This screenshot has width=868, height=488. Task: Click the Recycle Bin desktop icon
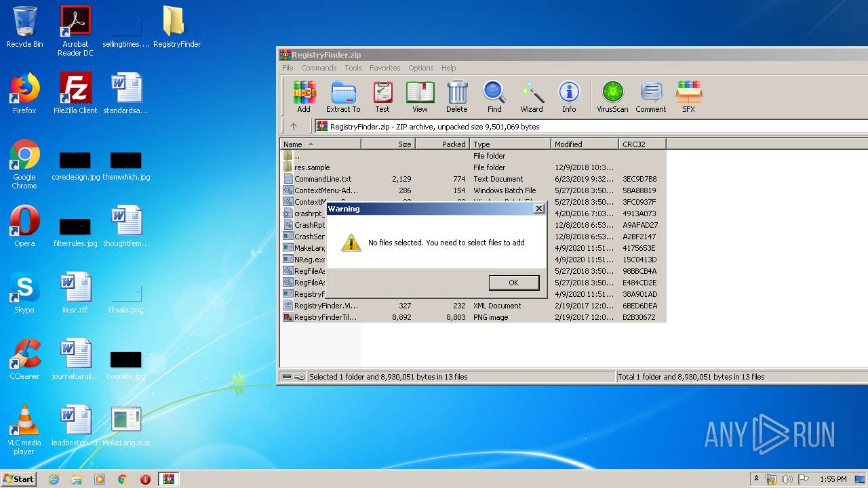pos(24,27)
